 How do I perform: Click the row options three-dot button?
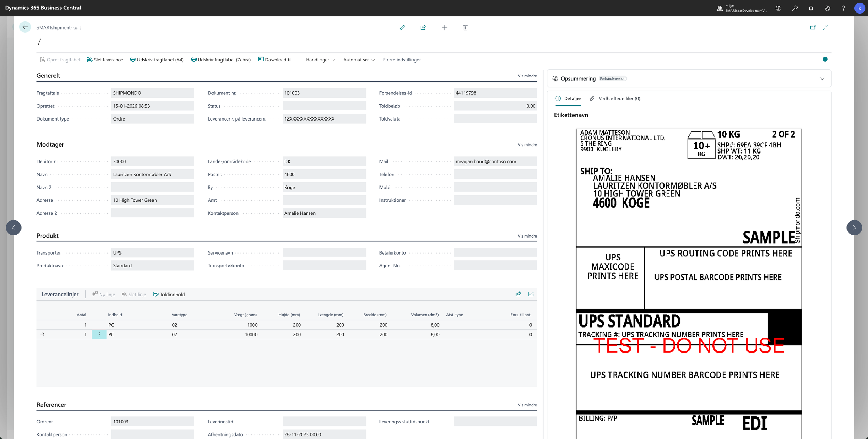click(x=99, y=334)
